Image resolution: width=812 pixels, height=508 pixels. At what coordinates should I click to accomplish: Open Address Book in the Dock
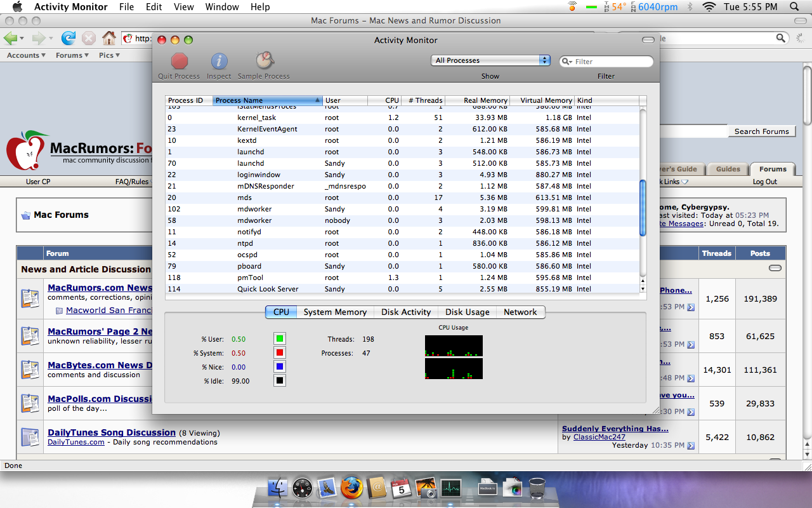[x=377, y=488]
